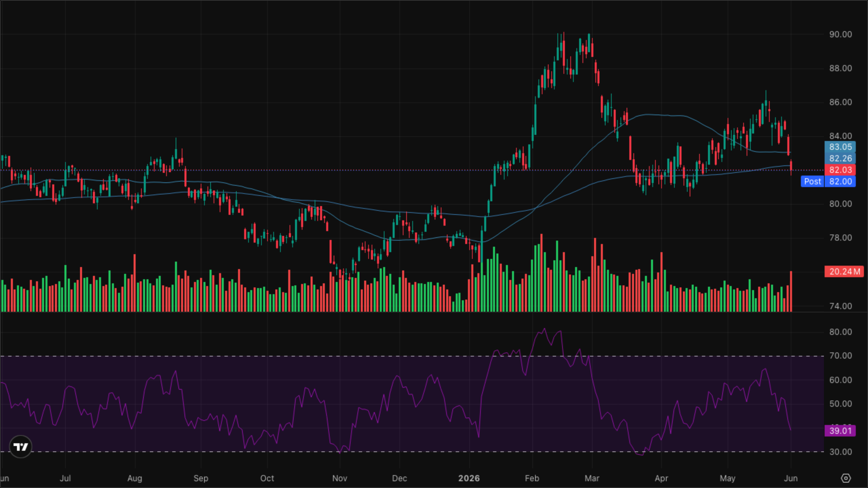
Task: Click 30.00 on the RSI scale
Action: pos(841,452)
